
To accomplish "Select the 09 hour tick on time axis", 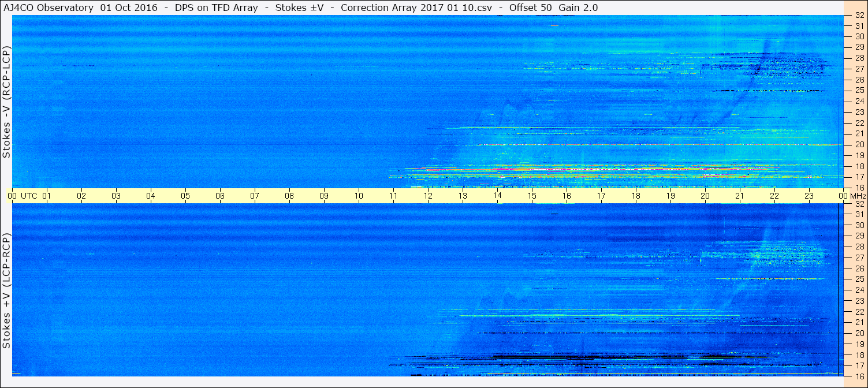I will pos(324,196).
